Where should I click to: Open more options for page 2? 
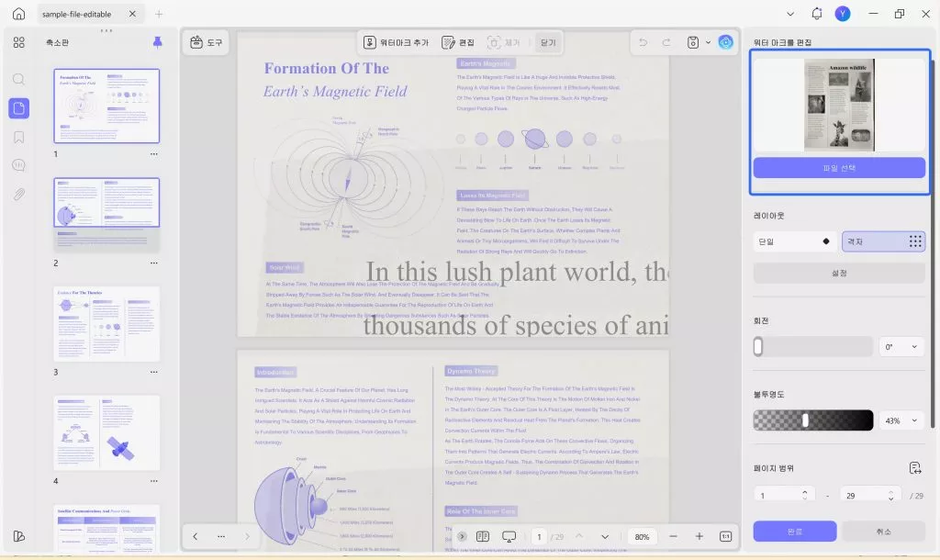pyautogui.click(x=154, y=263)
